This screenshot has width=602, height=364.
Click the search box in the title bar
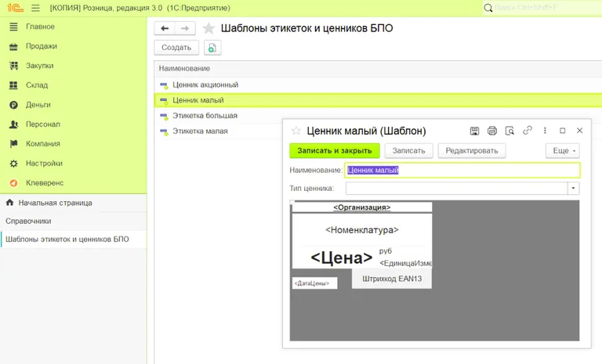542,8
